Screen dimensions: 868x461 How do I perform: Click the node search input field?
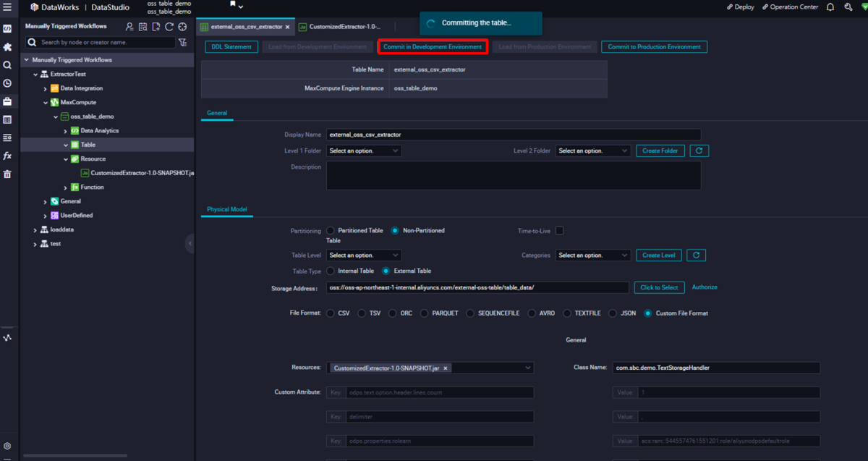pos(101,43)
